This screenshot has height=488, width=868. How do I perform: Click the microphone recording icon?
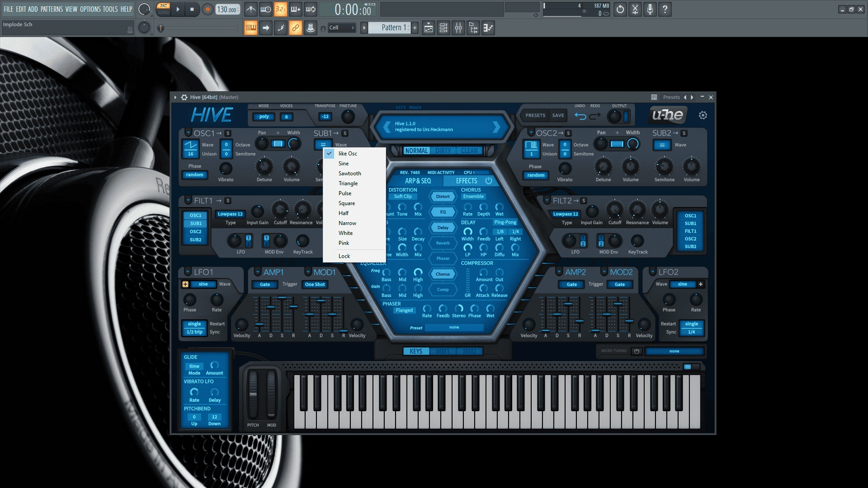pos(650,9)
